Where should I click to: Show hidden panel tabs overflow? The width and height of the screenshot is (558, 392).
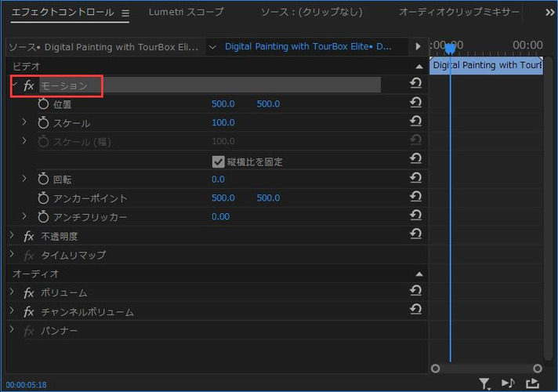point(550,13)
